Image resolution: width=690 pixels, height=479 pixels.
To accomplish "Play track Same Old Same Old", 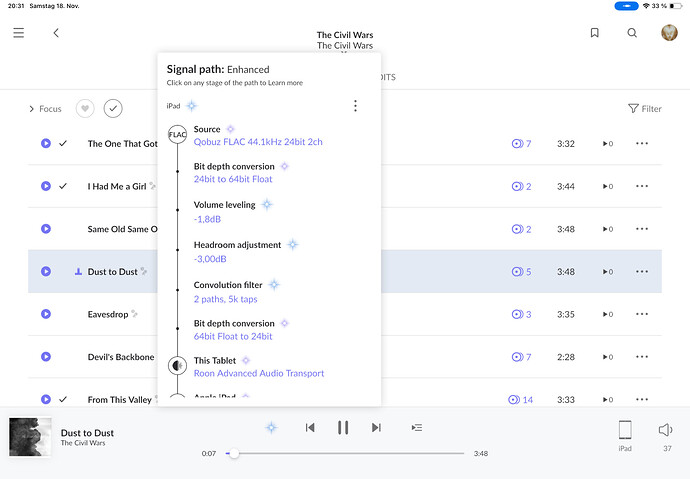I will click(x=46, y=229).
